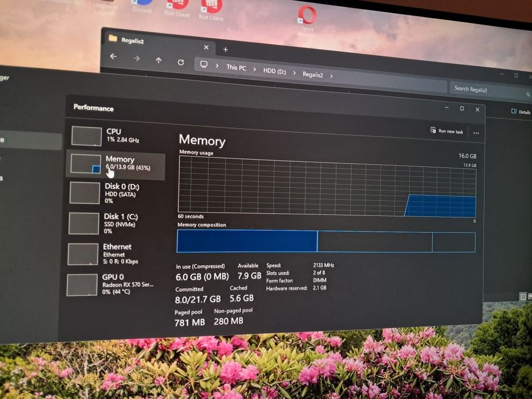Toggle the Details pane in Explorer
The width and height of the screenshot is (532, 399).
[x=521, y=112]
